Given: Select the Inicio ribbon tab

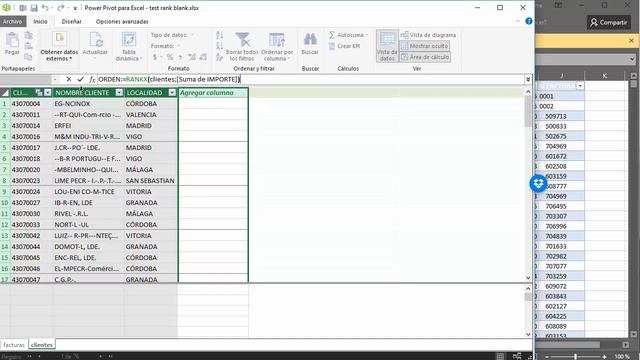Looking at the screenshot, I should point(40,22).
